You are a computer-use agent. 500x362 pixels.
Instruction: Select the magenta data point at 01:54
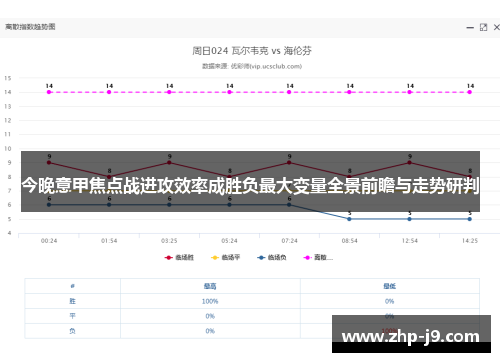tap(109, 92)
